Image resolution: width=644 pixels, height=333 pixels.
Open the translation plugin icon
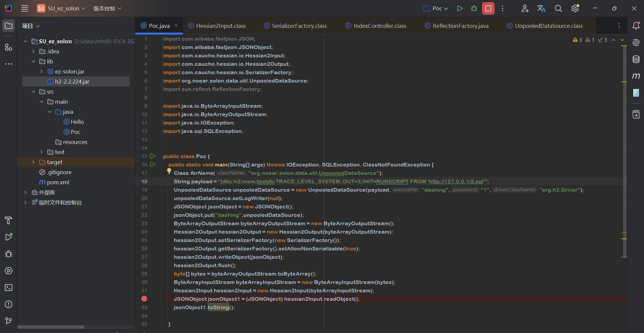541,8
